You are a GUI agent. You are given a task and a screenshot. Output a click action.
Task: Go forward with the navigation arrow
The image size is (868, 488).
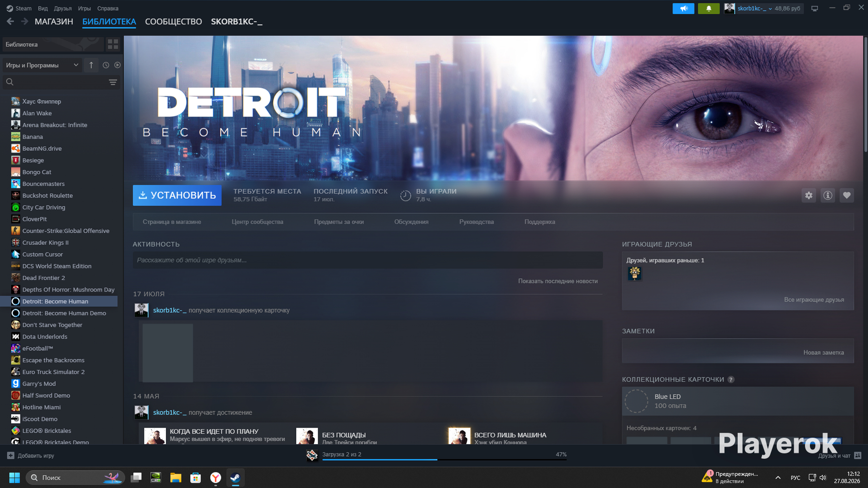[x=24, y=21]
